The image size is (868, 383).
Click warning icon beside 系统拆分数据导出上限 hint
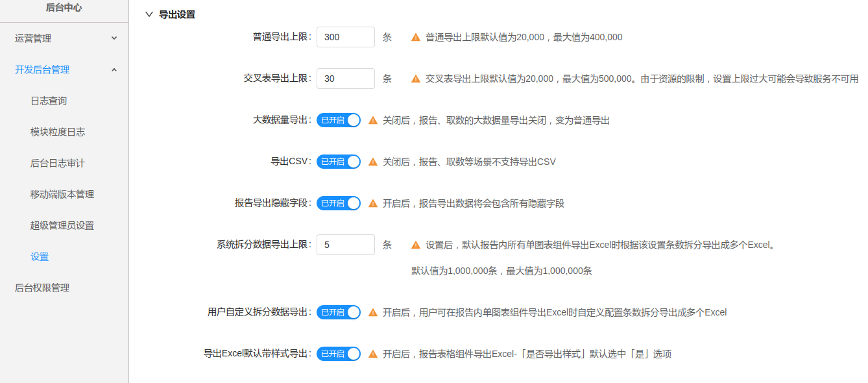416,245
